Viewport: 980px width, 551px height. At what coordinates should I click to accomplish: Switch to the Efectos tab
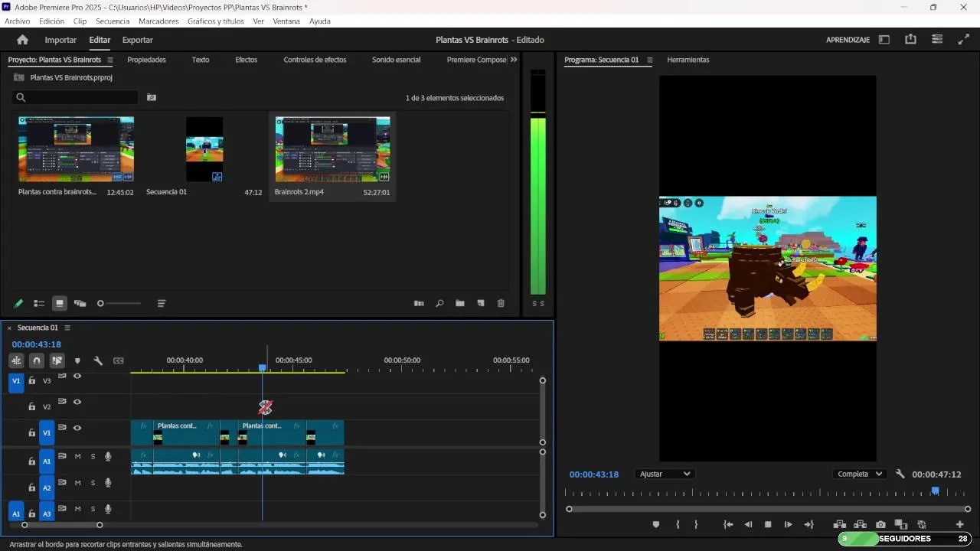tap(246, 60)
